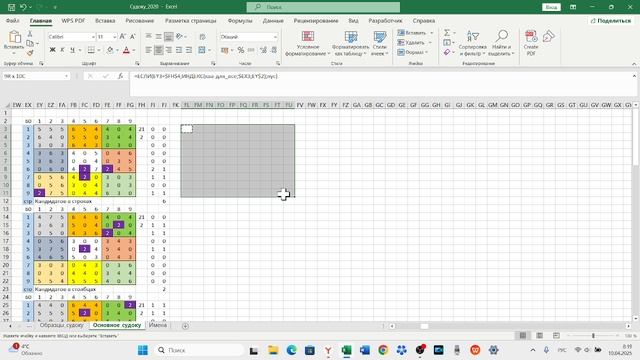Open Cell Styles (Стили ячеек)
640x360 pixels.
tap(380, 43)
